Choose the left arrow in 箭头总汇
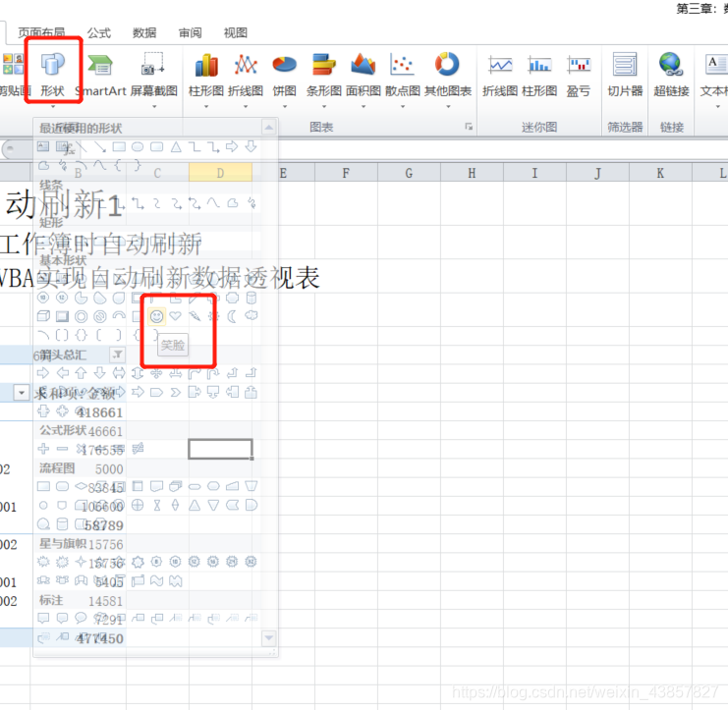728x710 pixels. point(62,372)
